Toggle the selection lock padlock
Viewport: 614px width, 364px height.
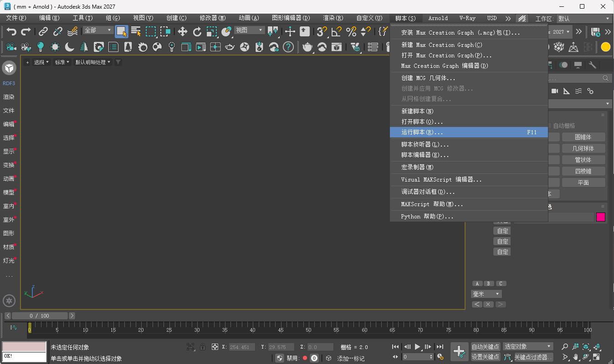pos(203,347)
